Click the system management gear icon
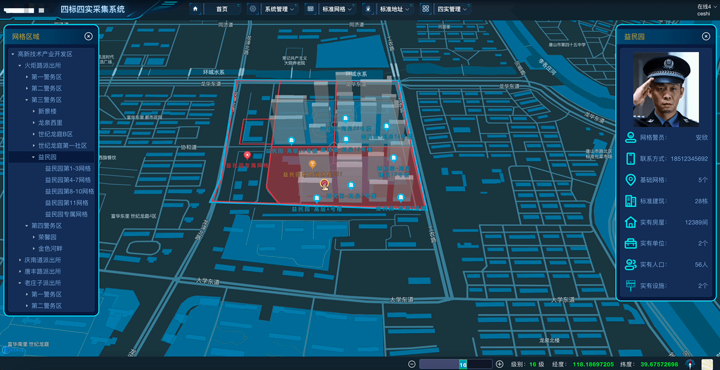 [x=253, y=9]
